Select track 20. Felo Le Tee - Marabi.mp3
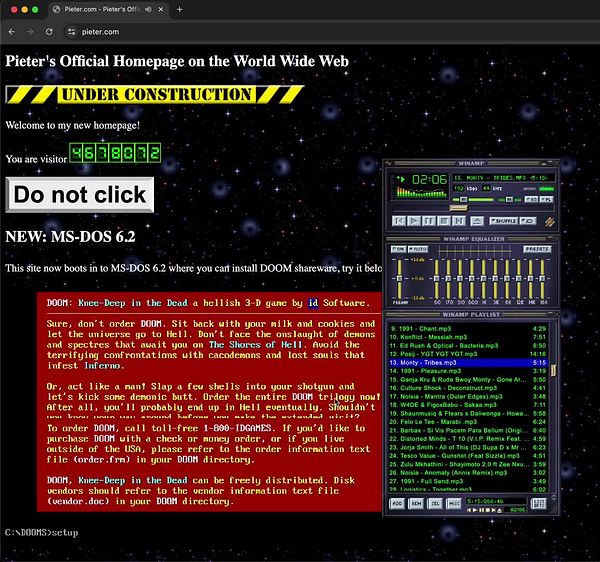This screenshot has width=600, height=562. (468, 421)
